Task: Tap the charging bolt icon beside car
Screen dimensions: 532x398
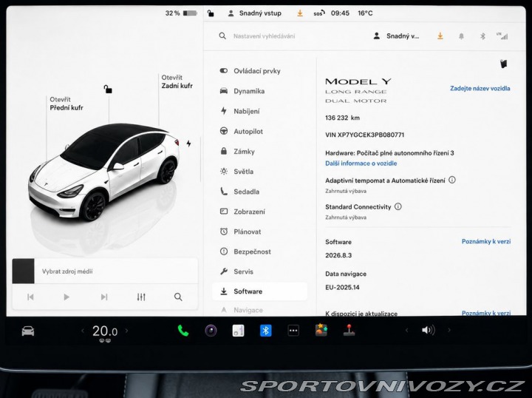Action: (x=188, y=144)
